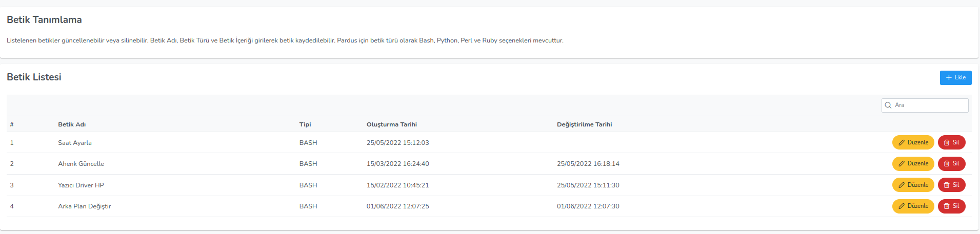Click the Tipi column header

(x=305, y=124)
